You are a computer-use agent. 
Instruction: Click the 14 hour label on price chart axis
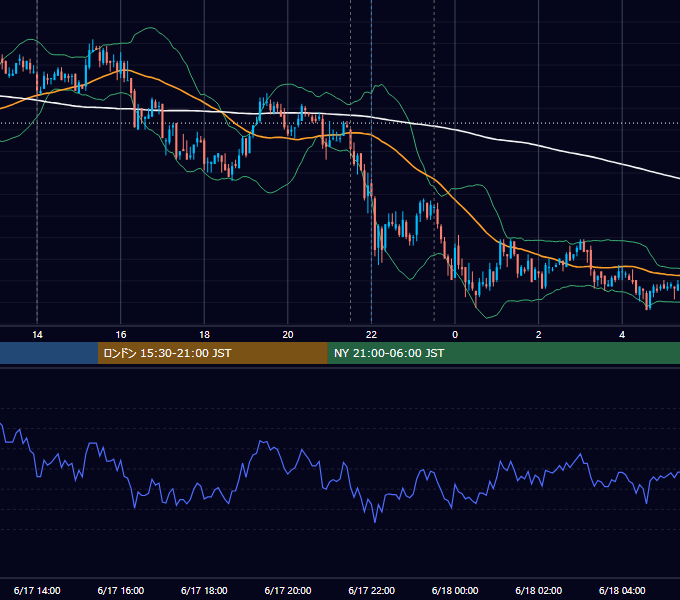37,334
